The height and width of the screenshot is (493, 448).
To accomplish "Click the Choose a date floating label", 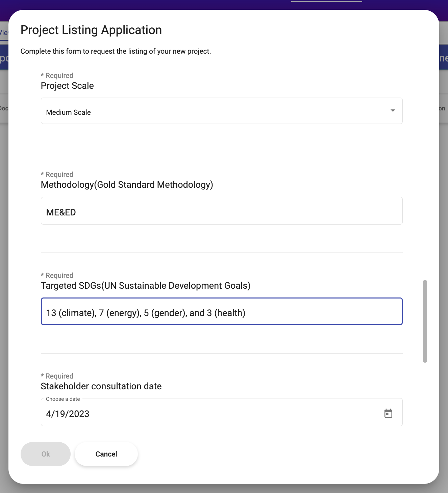I will 63,399.
